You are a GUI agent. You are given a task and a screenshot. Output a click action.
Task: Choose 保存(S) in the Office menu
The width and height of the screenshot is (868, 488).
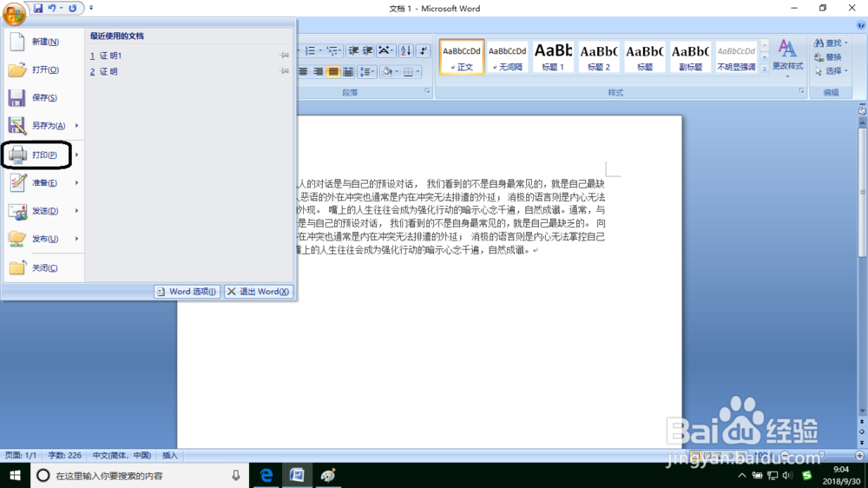43,97
